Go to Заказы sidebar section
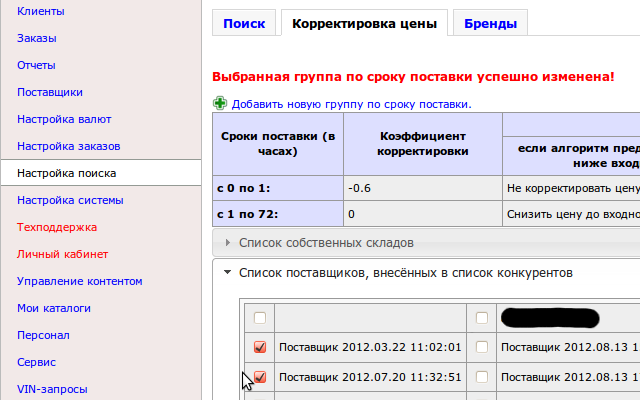Image resolution: width=640 pixels, height=400 pixels. point(37,39)
